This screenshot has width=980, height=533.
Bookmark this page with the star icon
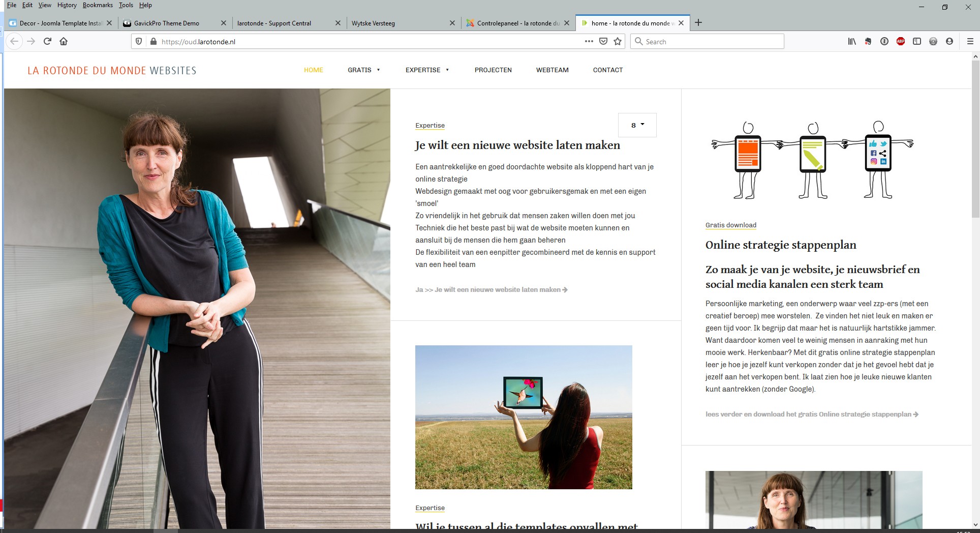(618, 42)
